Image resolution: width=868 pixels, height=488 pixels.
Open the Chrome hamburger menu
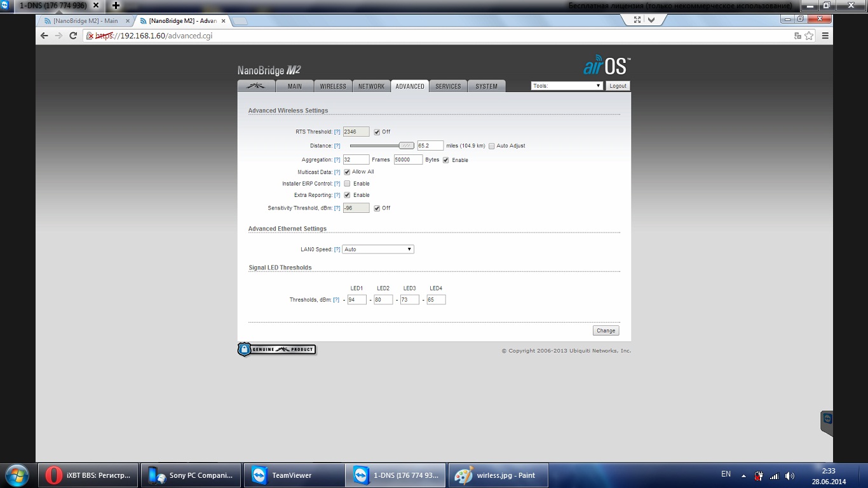tap(825, 36)
